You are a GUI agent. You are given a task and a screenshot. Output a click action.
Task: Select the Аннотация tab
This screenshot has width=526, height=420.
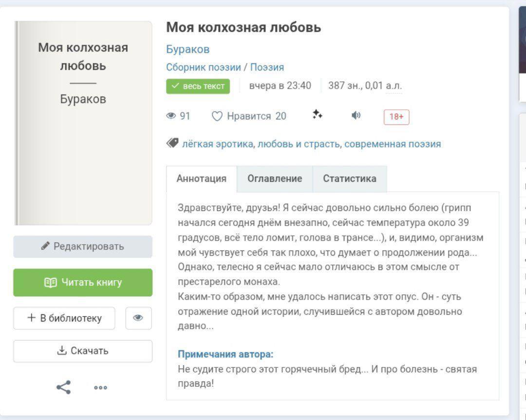pos(201,179)
